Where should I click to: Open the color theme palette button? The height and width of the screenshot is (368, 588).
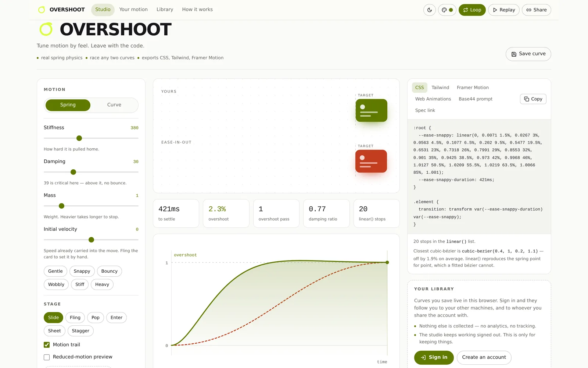447,10
